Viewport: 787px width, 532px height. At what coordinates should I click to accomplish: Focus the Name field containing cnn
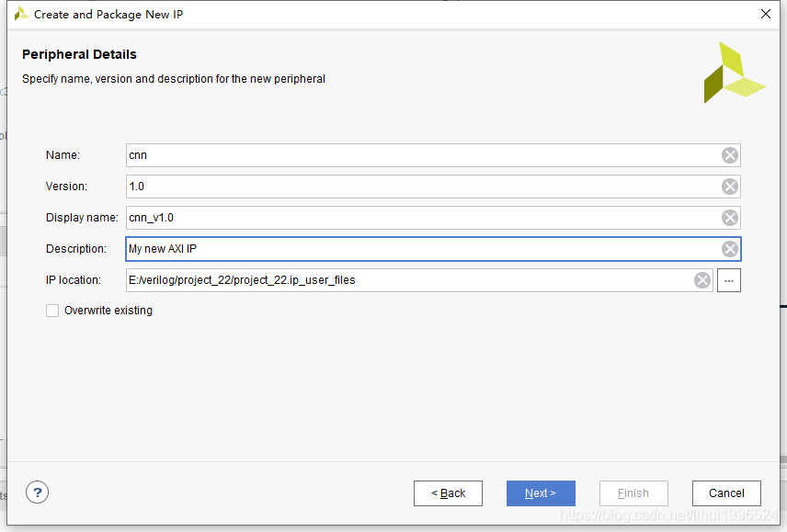423,155
